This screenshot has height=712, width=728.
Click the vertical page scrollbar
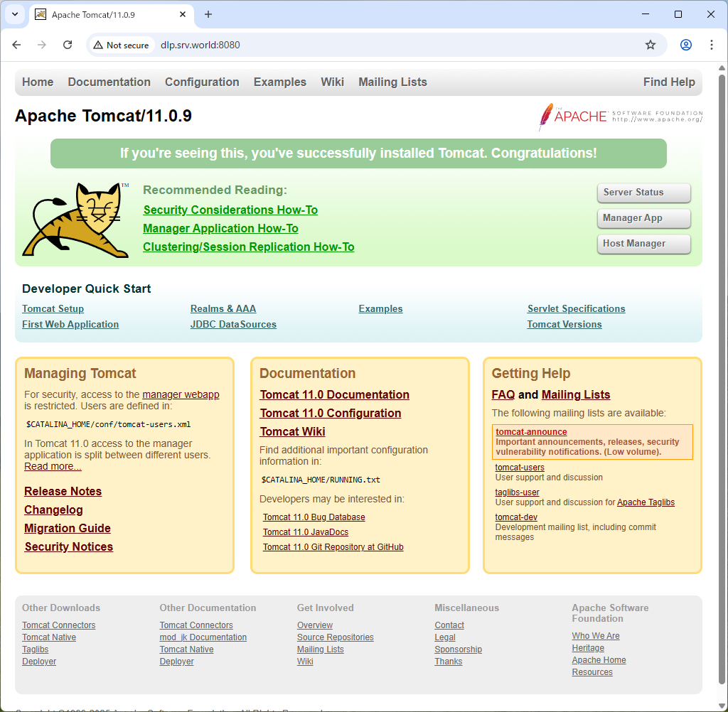pos(722,355)
